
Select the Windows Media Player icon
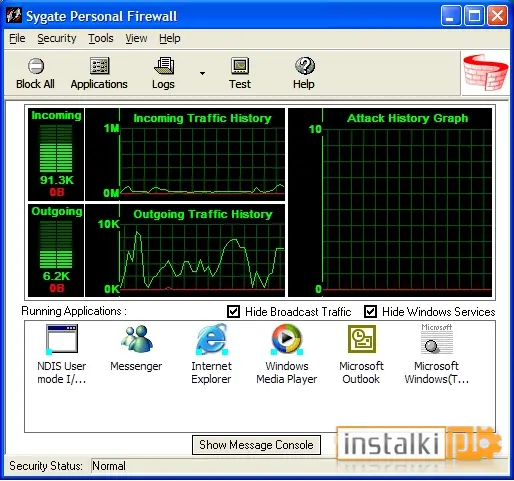click(x=286, y=339)
